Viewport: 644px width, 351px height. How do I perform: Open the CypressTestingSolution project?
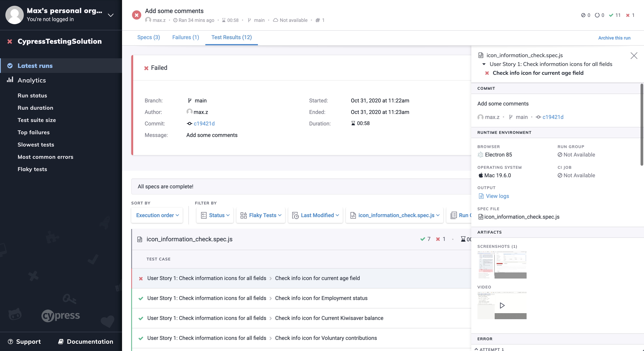(59, 41)
